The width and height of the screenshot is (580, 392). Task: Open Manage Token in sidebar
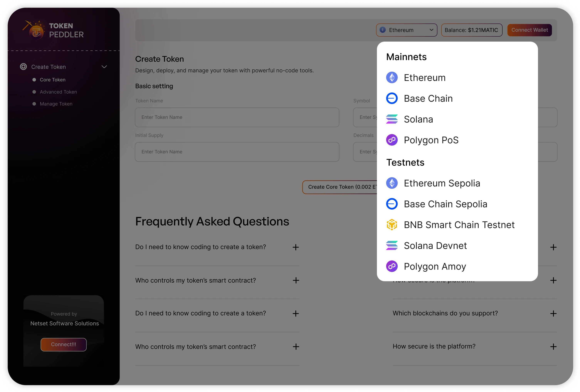click(56, 104)
